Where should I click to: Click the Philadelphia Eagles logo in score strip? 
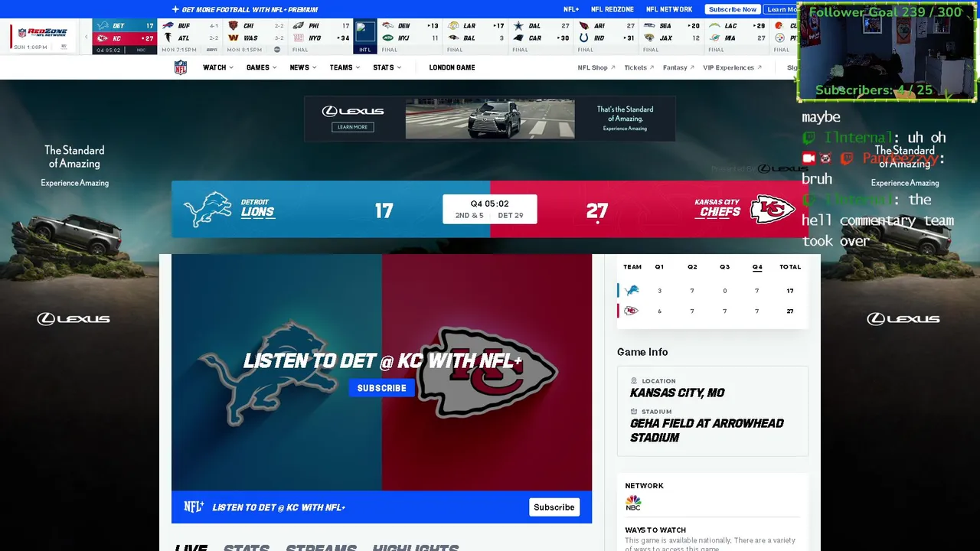pyautogui.click(x=299, y=26)
